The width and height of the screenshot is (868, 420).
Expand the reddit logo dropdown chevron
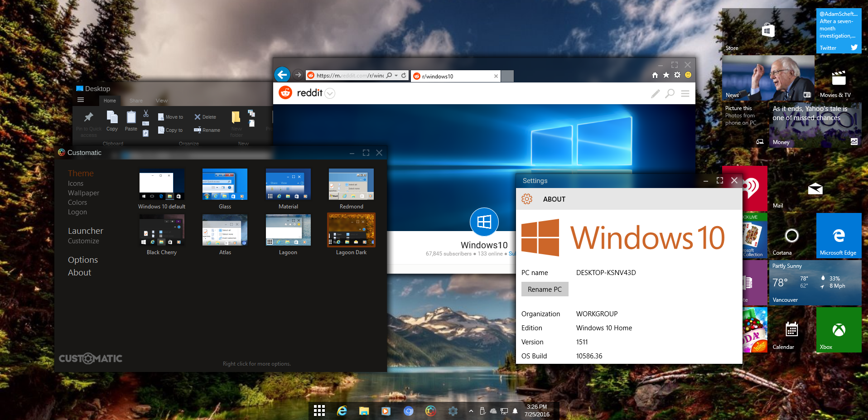coord(330,94)
